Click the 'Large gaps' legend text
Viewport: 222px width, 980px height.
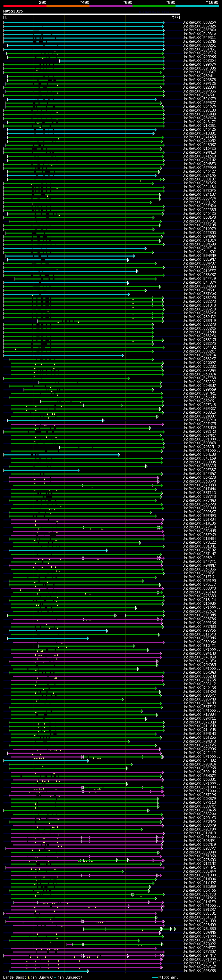click(15, 977)
